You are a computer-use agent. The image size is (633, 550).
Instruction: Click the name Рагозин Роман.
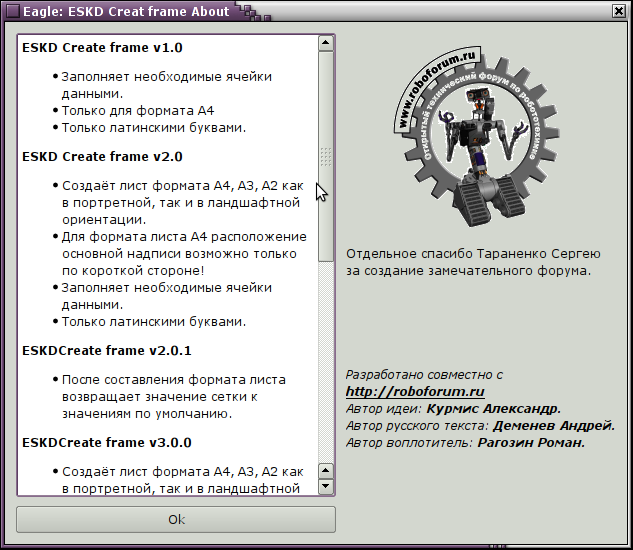coord(531,443)
